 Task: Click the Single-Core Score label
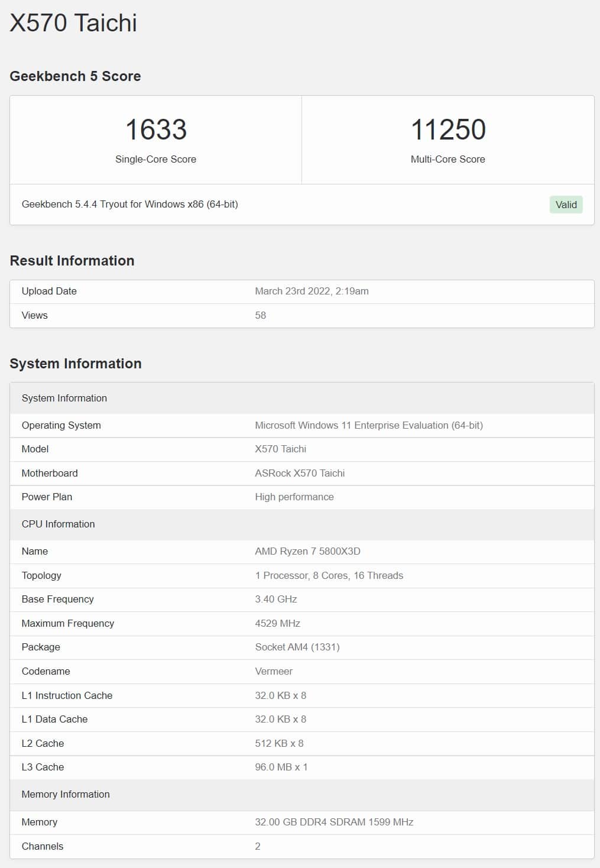pyautogui.click(x=155, y=159)
